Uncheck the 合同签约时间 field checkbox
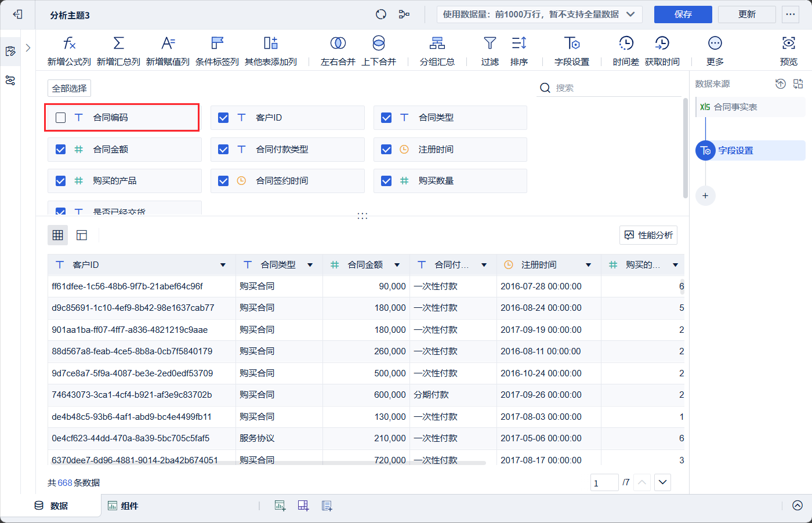The width and height of the screenshot is (812, 523). click(223, 181)
